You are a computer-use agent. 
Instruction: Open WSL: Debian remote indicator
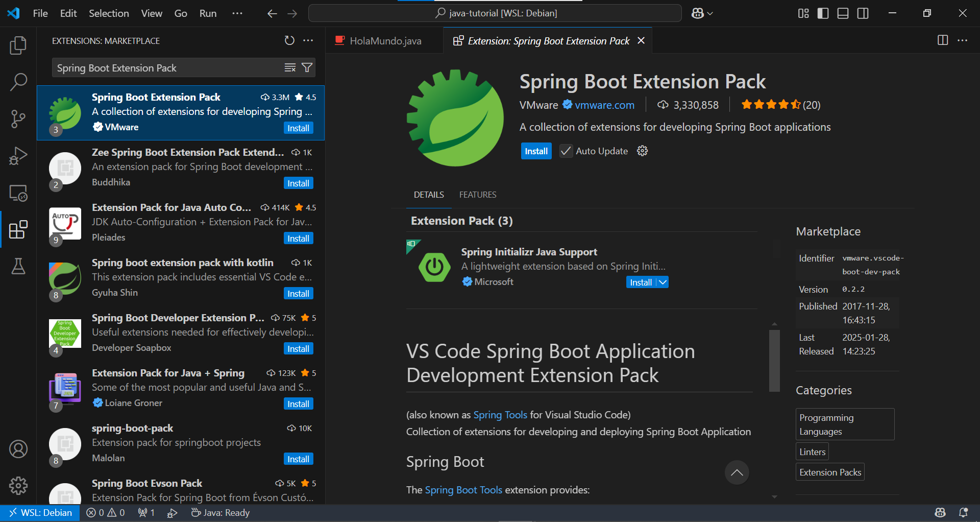click(40, 513)
